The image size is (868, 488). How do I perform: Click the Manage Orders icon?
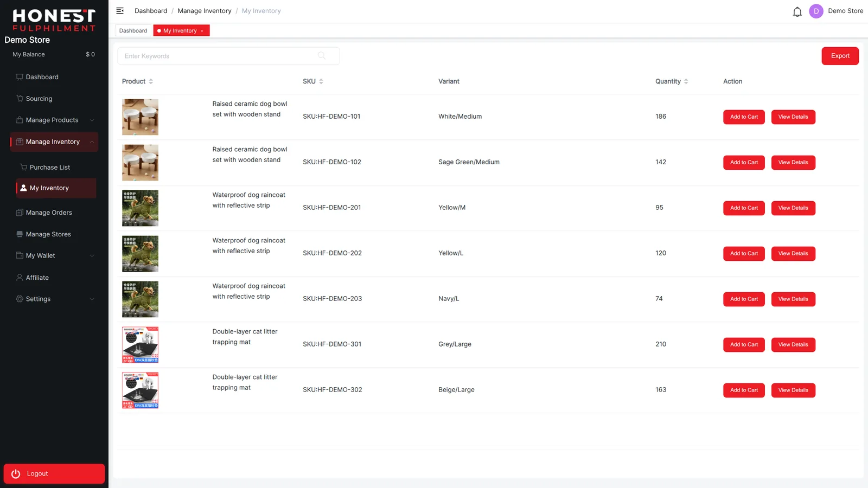click(x=20, y=213)
